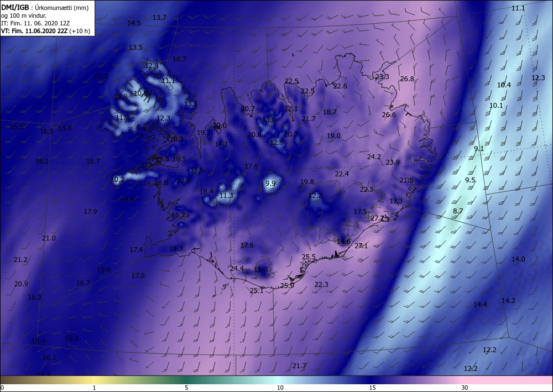Click the 17.9 value west of Iceland
This screenshot has height=392, width=553.
click(x=90, y=212)
